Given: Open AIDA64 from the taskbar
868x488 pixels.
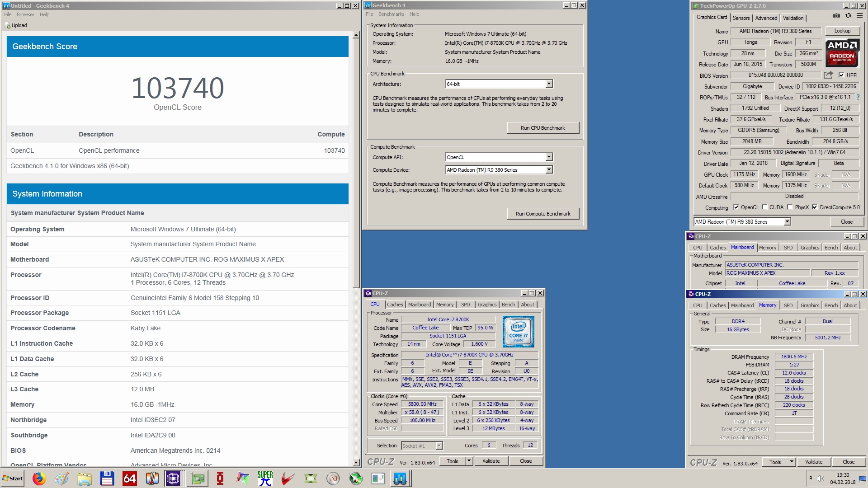Looking at the screenshot, I should (130, 478).
